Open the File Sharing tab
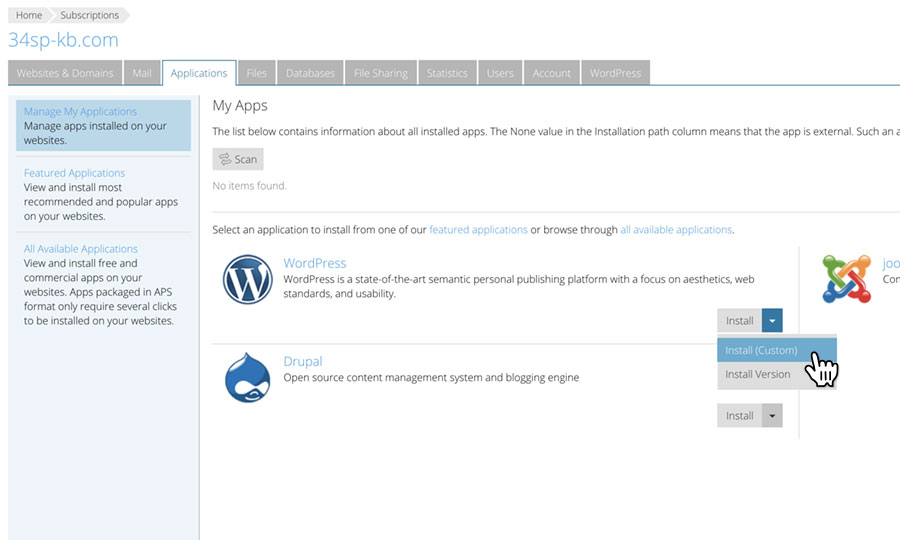900x540 pixels. [x=381, y=73]
